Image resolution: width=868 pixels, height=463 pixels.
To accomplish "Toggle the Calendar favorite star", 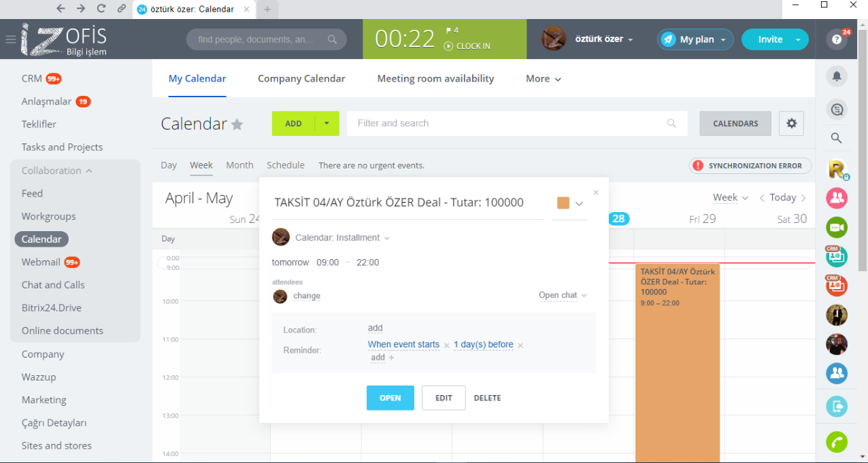I will point(237,124).
